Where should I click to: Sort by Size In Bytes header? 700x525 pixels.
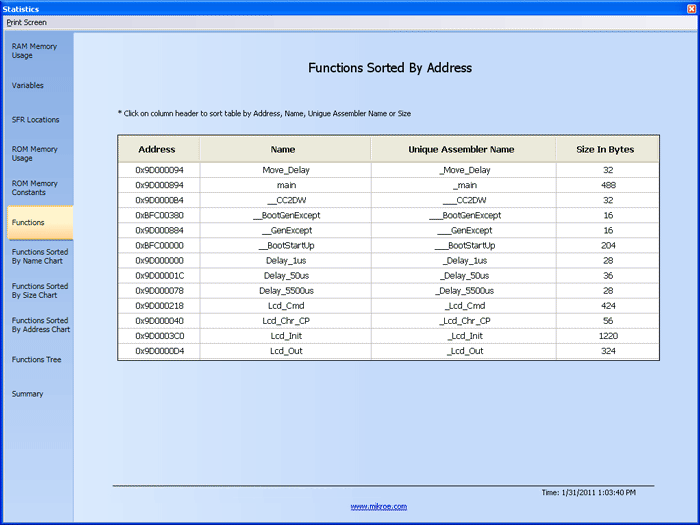[x=607, y=149]
